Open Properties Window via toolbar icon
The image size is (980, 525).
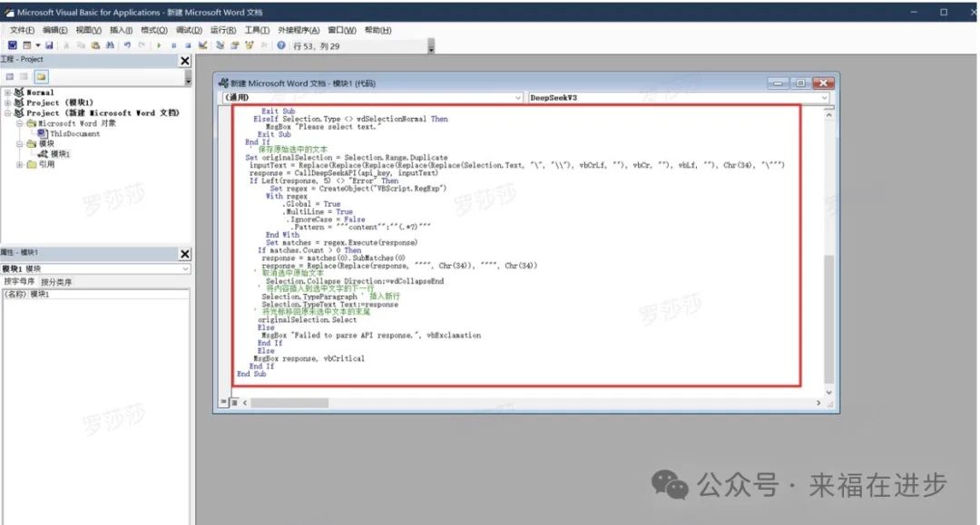pyautogui.click(x=234, y=45)
